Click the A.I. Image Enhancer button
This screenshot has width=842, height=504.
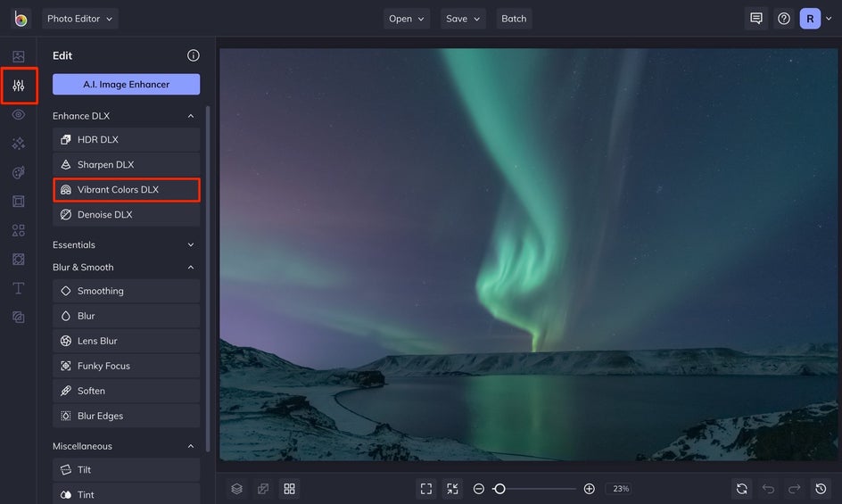click(126, 85)
